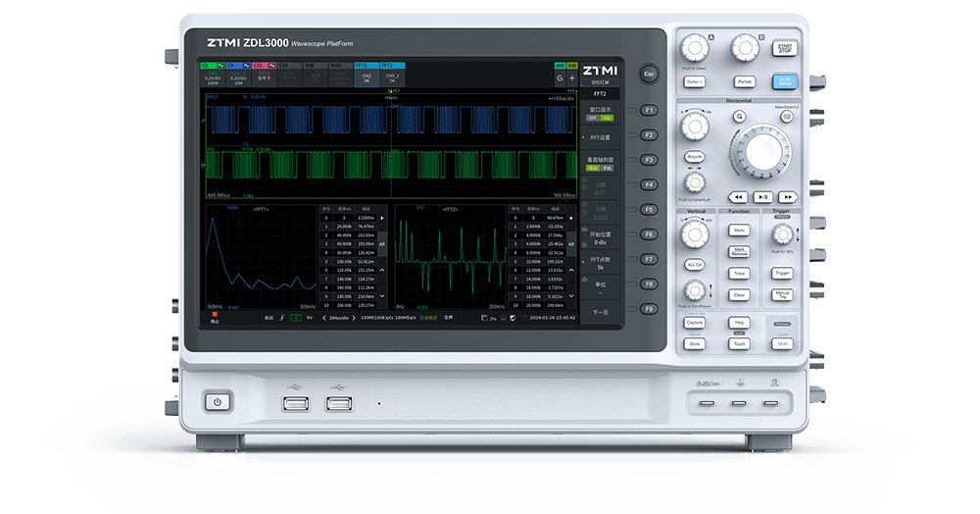Tap the plus icon to add a channel
This screenshot has height=514, width=980.
coord(572,77)
